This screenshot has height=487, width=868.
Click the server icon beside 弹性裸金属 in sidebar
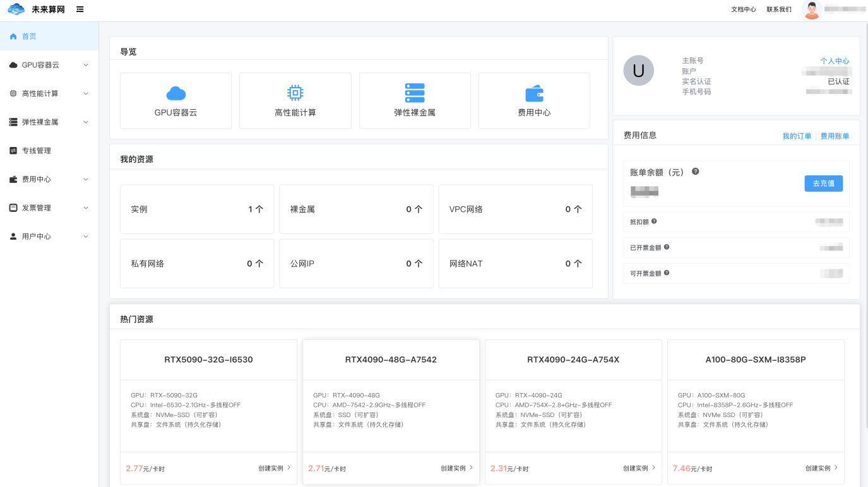pos(13,122)
